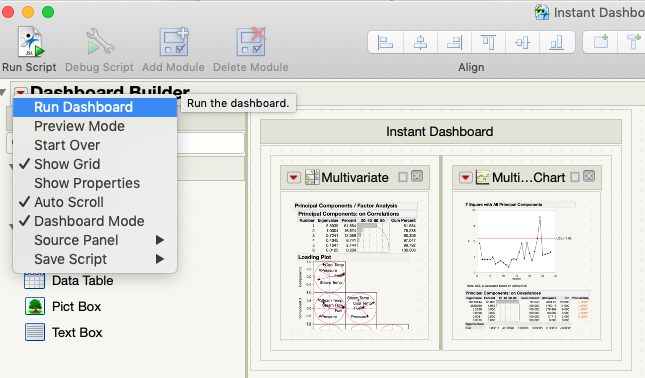
Task: Align selected objects to horizontal centers
Action: point(420,42)
